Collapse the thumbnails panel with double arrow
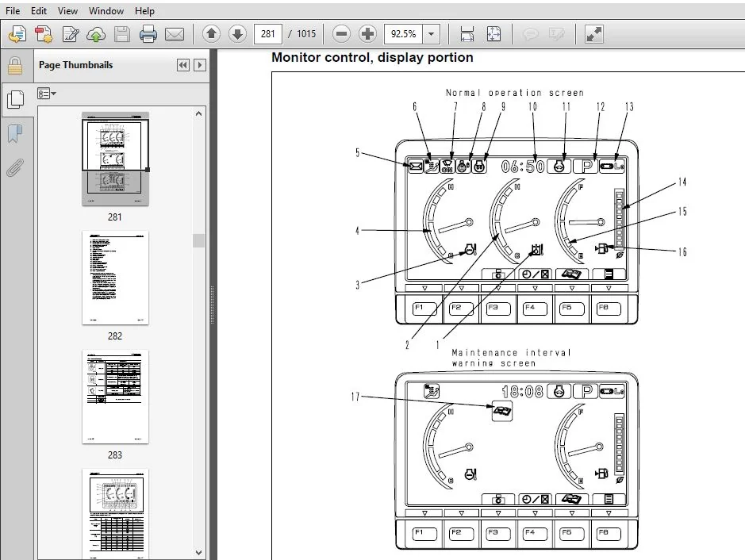745x560 pixels. 183,65
